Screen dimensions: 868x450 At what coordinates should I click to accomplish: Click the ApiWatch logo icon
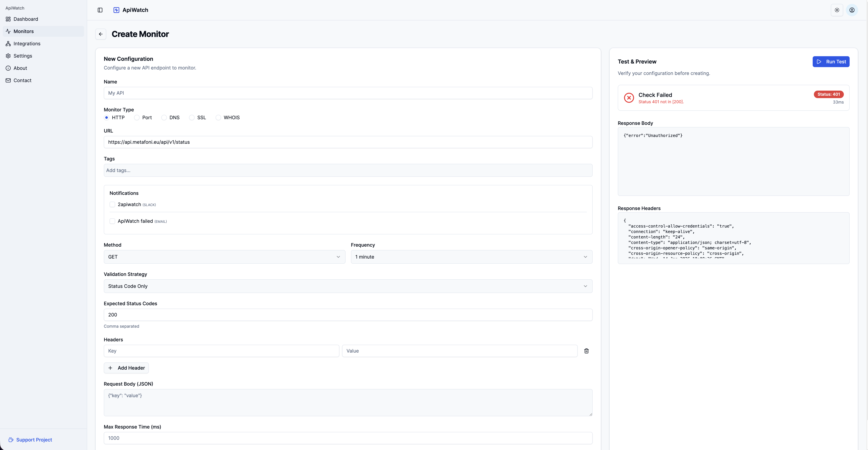pyautogui.click(x=116, y=10)
